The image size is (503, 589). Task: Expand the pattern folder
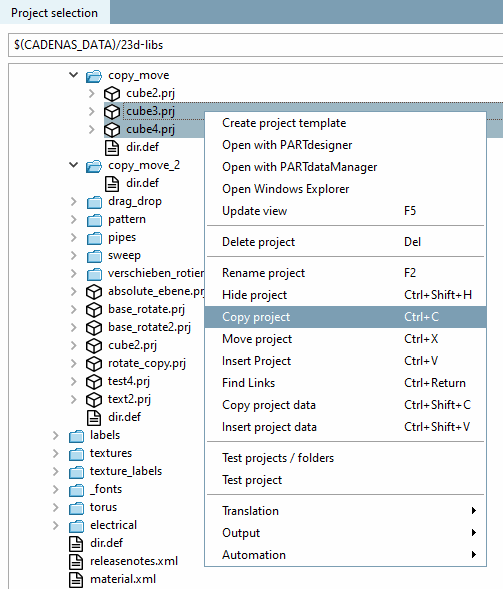pyautogui.click(x=74, y=219)
